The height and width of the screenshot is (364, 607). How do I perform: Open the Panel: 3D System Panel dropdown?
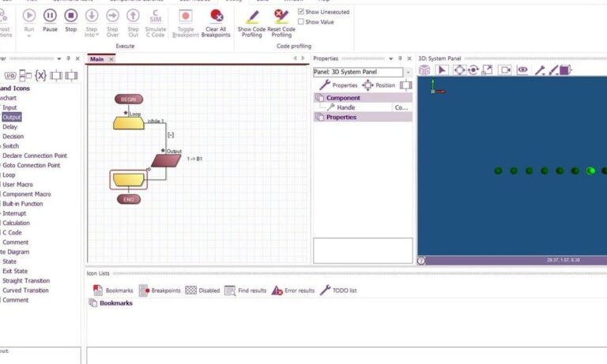point(408,72)
